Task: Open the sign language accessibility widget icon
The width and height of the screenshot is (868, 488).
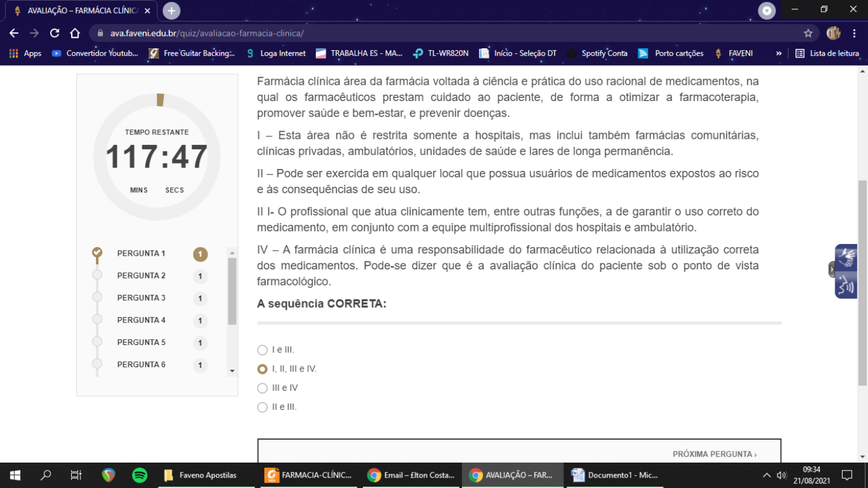Action: pos(846,257)
